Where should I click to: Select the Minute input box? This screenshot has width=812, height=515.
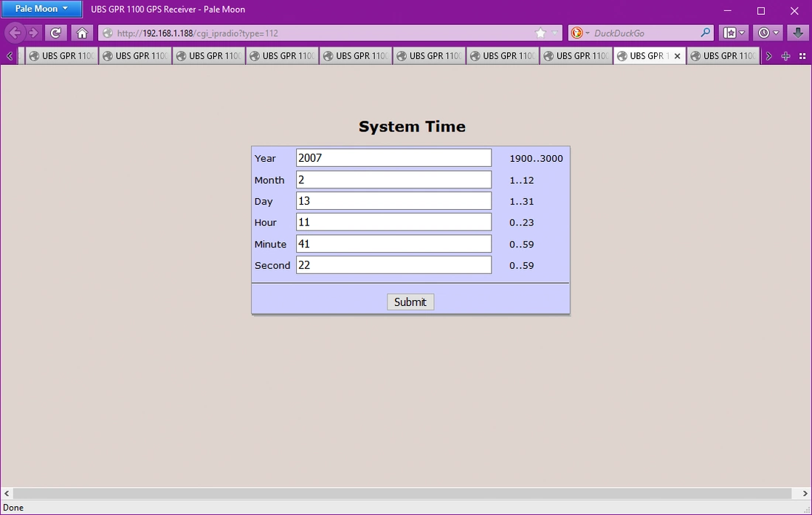tap(393, 244)
